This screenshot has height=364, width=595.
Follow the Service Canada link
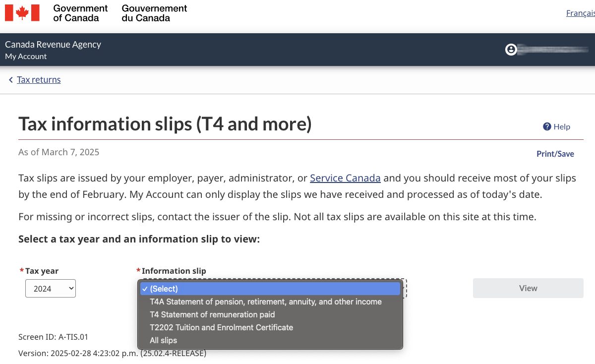[345, 178]
